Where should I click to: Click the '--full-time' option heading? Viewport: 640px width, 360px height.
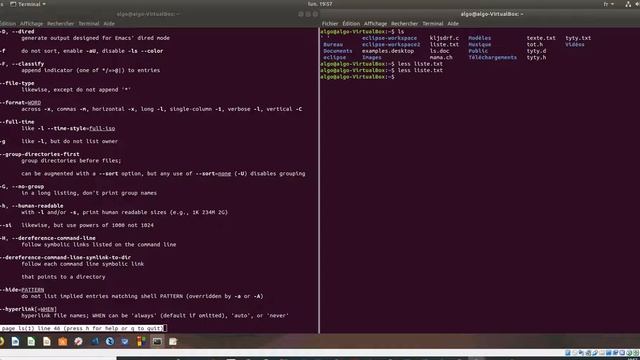[18, 122]
